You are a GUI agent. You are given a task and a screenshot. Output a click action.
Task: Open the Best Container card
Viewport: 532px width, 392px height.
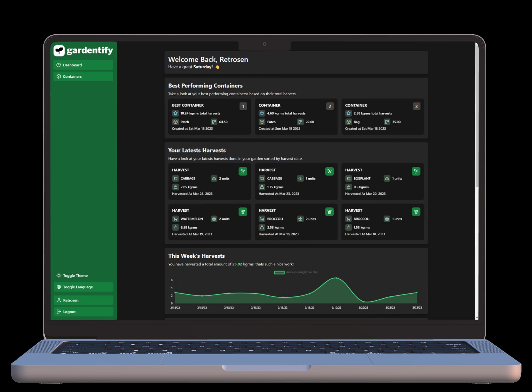click(209, 117)
